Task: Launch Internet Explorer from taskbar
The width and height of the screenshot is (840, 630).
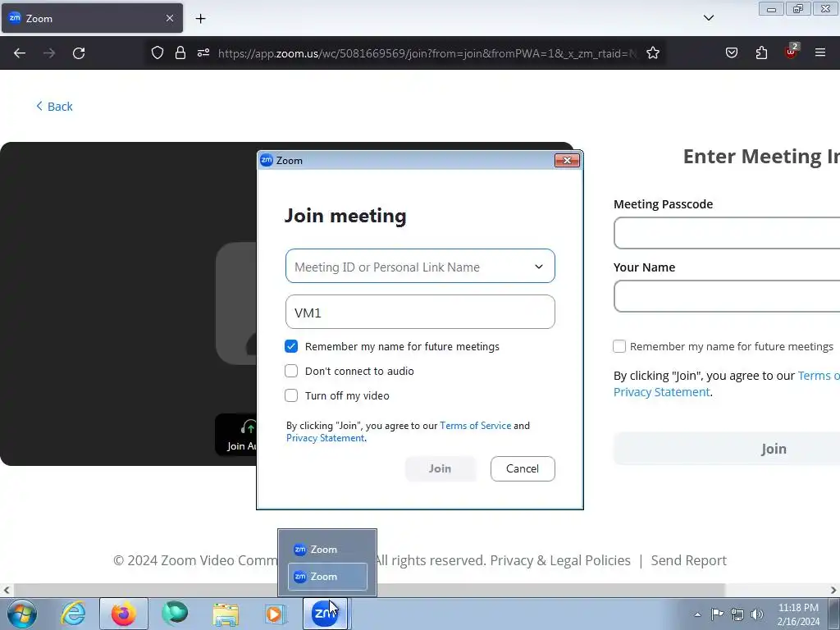Action: [x=73, y=614]
